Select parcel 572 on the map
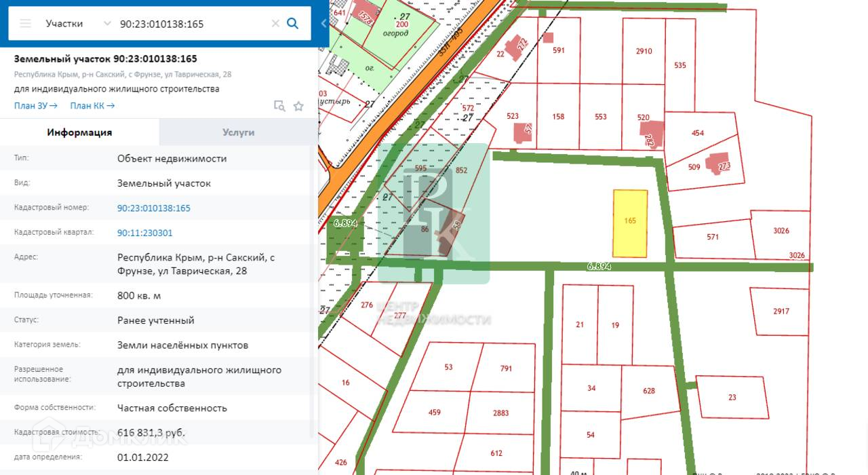The image size is (868, 475). coord(468,108)
